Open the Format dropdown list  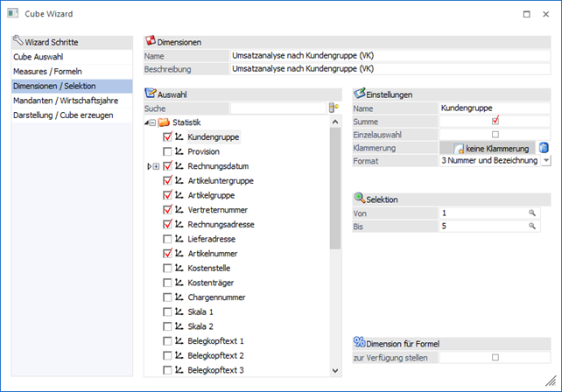[x=546, y=161]
